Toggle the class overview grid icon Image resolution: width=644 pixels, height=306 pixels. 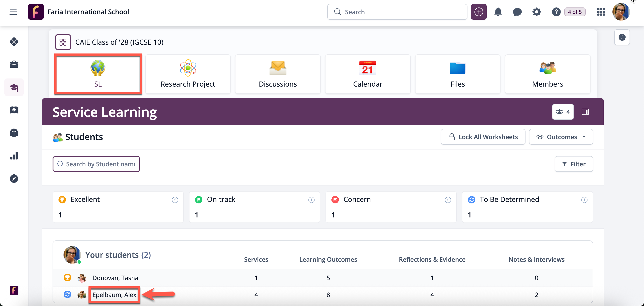tap(63, 42)
